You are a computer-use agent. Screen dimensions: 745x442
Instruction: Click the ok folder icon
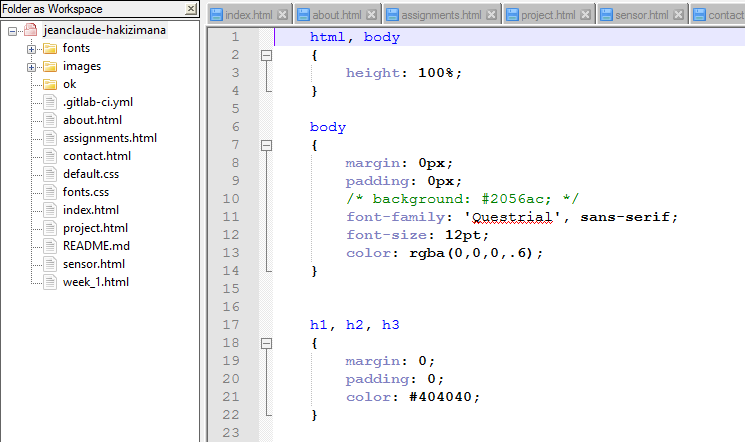[x=50, y=84]
